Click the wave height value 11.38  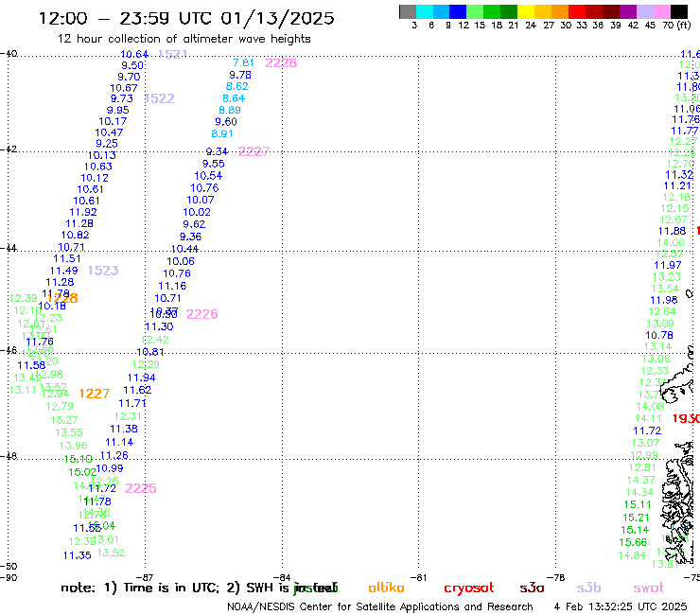pos(124,429)
